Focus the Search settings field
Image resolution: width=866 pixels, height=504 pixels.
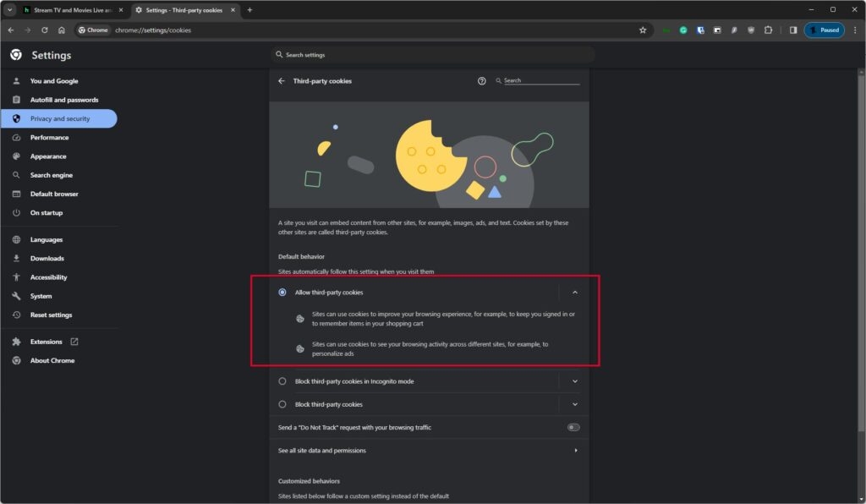[432, 55]
